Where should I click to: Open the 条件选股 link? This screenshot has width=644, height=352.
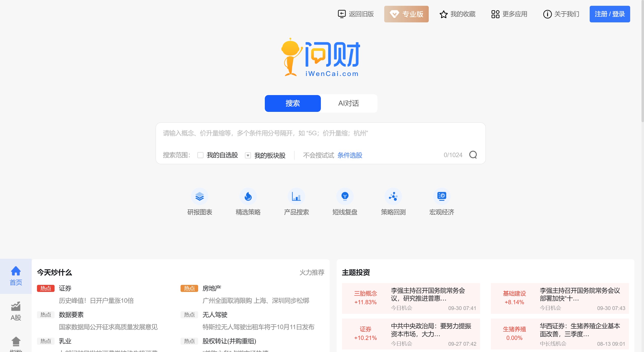(350, 155)
